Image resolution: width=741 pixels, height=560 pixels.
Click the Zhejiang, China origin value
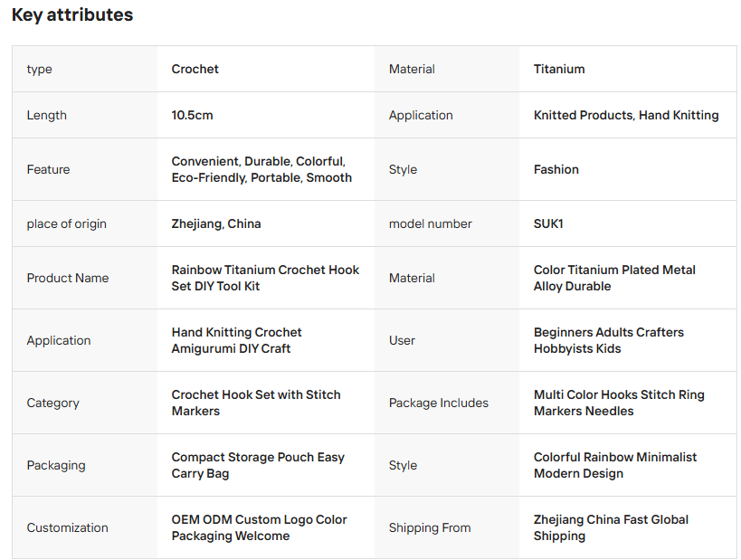[x=216, y=224]
